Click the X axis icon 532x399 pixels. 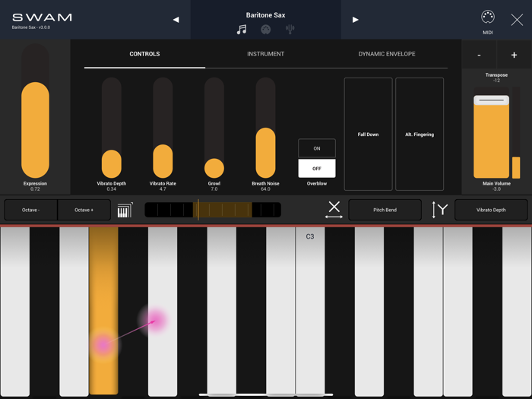(334, 209)
